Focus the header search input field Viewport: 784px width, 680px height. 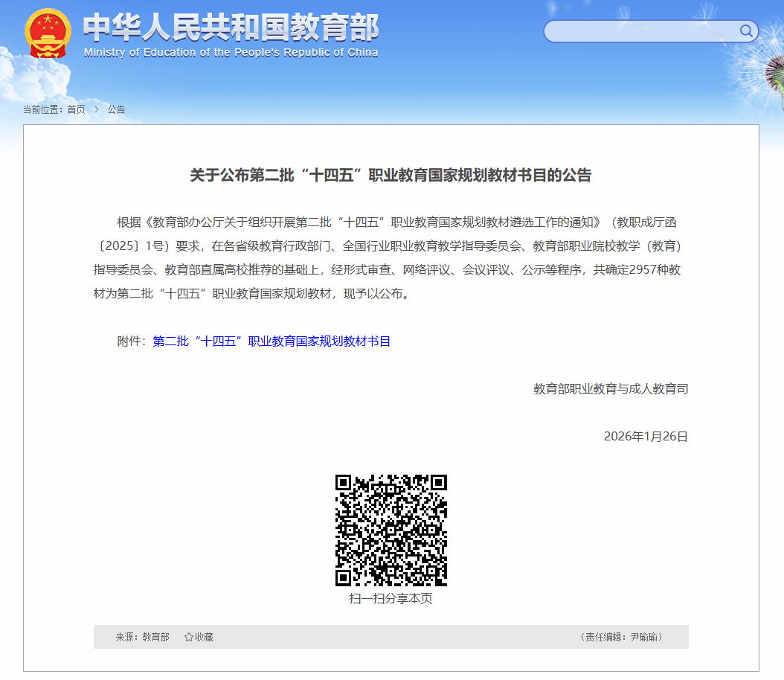pyautogui.click(x=640, y=31)
